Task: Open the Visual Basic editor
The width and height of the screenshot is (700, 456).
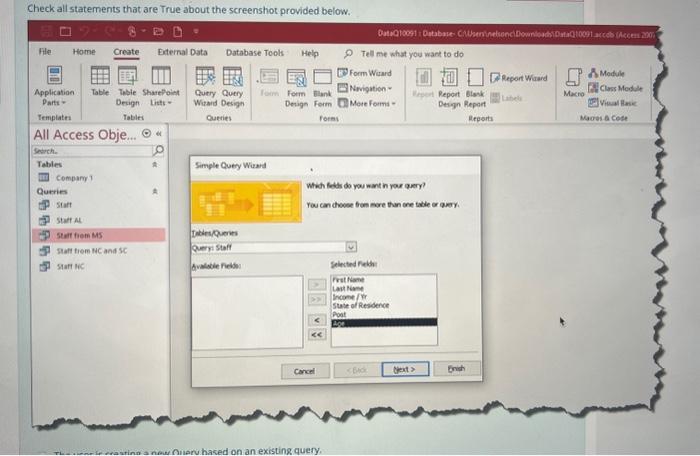Action: coord(612,103)
